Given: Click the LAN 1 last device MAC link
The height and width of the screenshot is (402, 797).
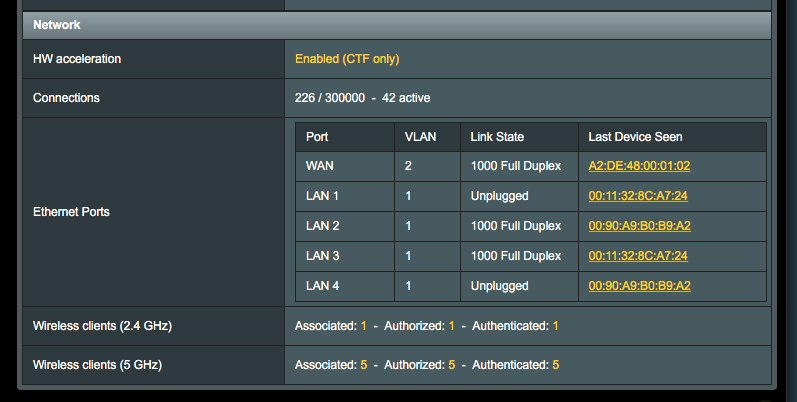Looking at the screenshot, I should click(638, 196).
